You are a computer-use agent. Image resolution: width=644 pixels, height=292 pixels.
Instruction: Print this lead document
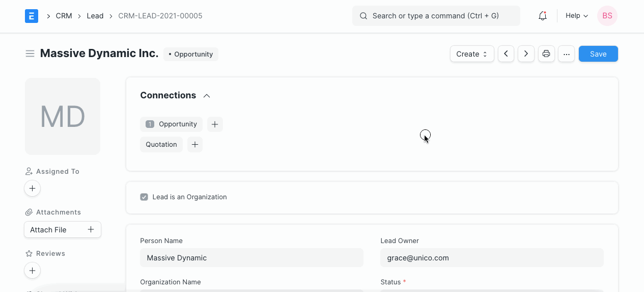tap(546, 54)
